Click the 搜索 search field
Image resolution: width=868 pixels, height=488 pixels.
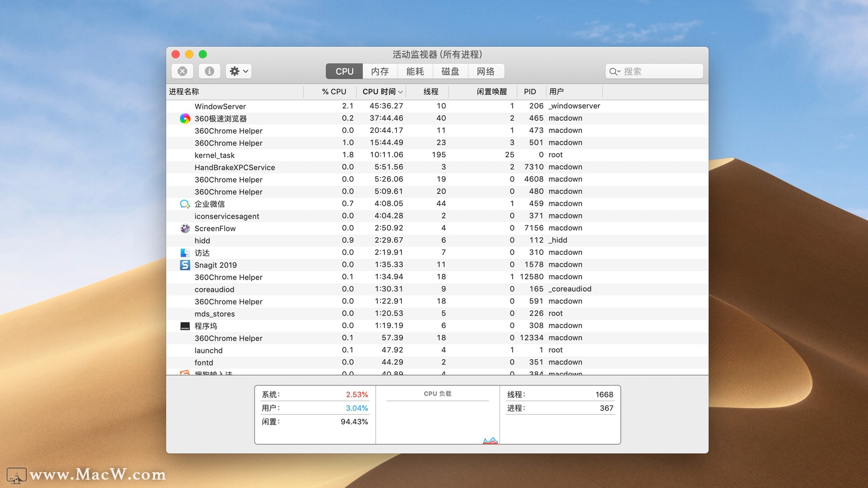click(660, 71)
